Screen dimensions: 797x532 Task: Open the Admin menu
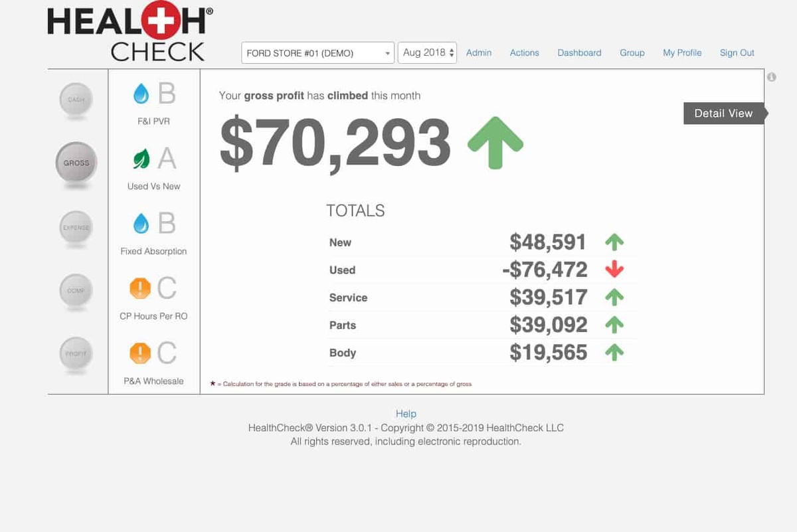pyautogui.click(x=479, y=52)
